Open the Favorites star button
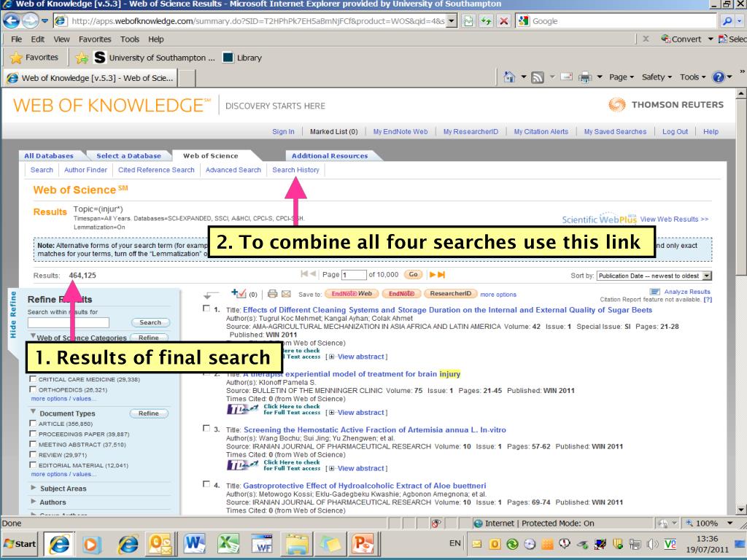Screen dimensions: 747x560 click(34, 58)
